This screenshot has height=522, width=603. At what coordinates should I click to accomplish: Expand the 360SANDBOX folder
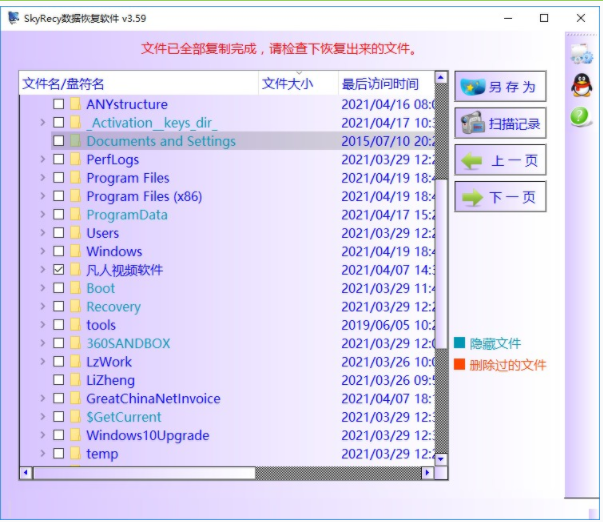point(43,343)
